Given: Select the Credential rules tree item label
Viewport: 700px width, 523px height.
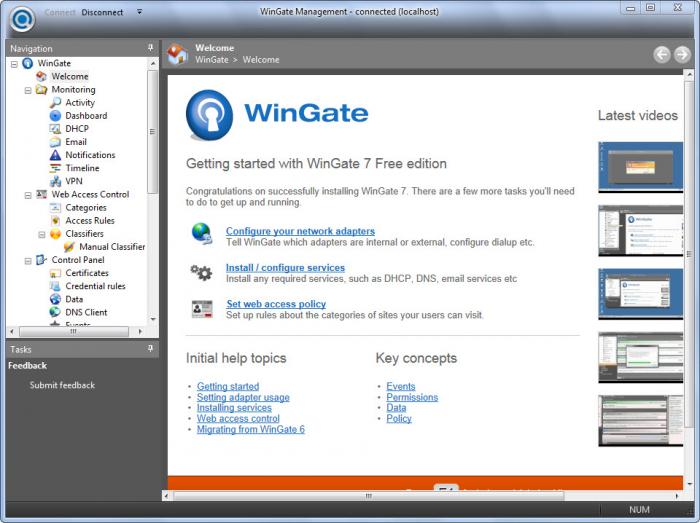Looking at the screenshot, I should click(x=95, y=286).
